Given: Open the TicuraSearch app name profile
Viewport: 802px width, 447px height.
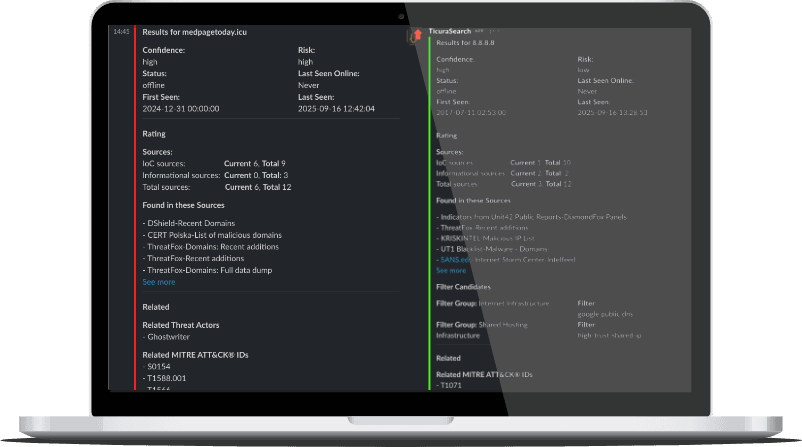Looking at the screenshot, I should tap(450, 32).
